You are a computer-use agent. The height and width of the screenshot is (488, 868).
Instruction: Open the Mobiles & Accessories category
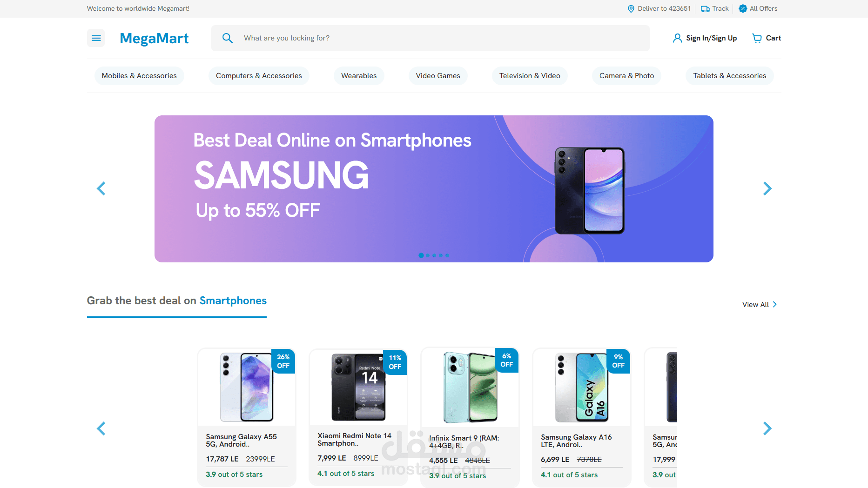139,75
